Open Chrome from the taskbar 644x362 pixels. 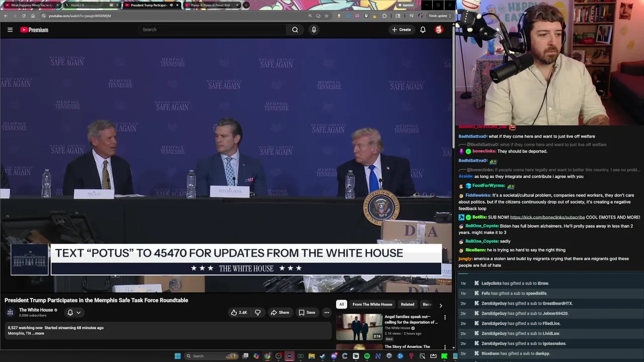pyautogui.click(x=267, y=356)
